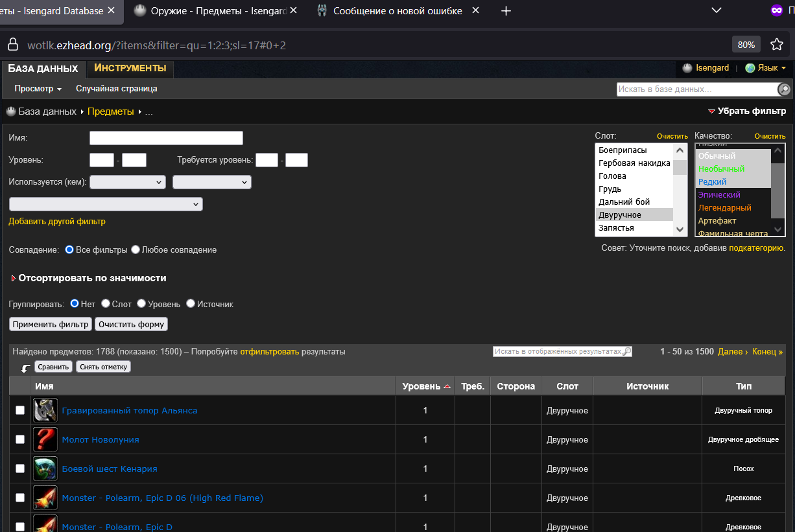
Task: Click the question mark icon for Молот Новолуния
Action: (x=45, y=439)
